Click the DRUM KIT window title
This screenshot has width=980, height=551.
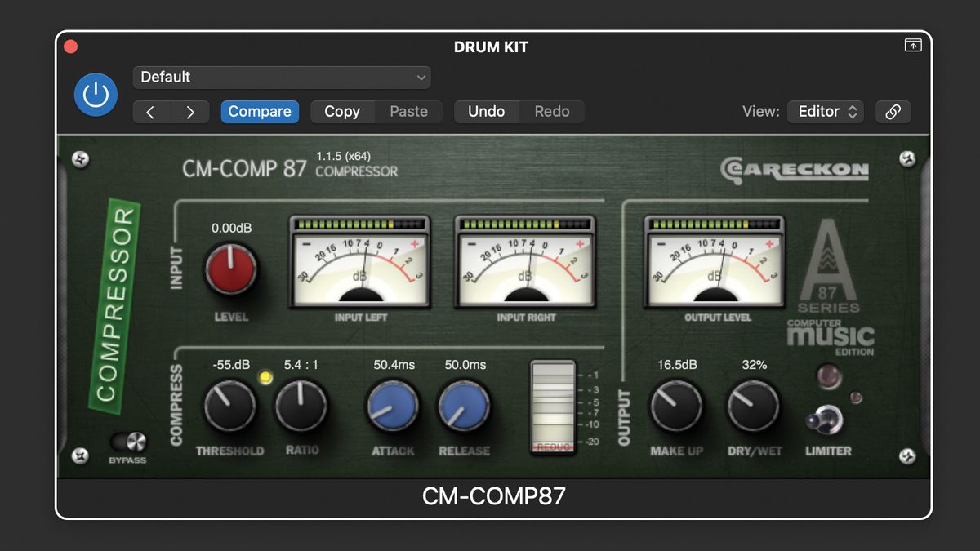(x=491, y=47)
